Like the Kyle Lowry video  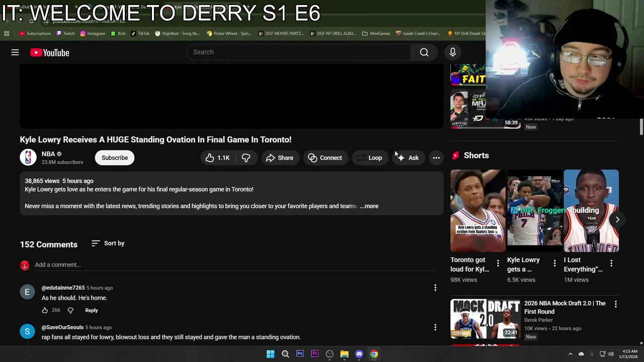[x=217, y=158]
